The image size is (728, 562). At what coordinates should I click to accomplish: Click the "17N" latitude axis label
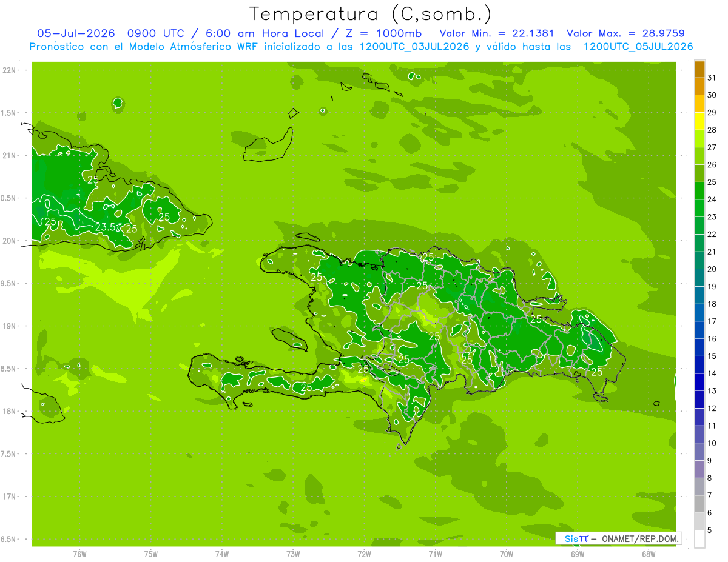tap(8, 497)
